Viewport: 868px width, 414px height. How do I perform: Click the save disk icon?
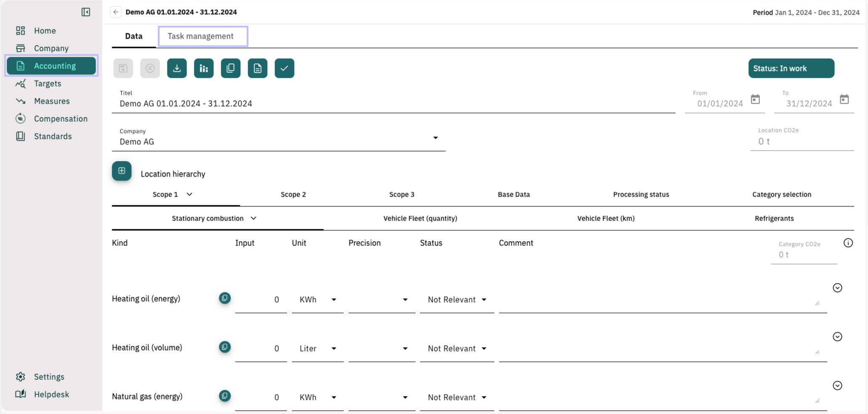(x=123, y=68)
